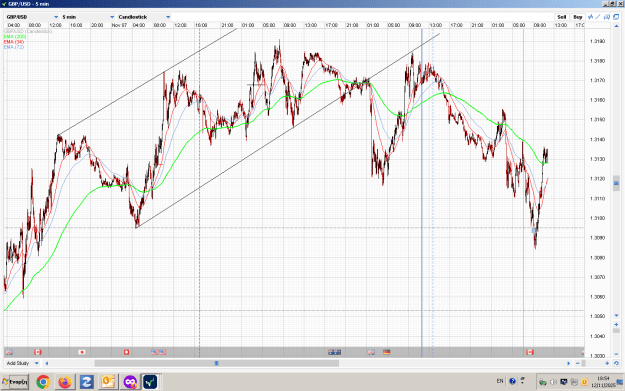
Task: Open the US flags economic event
Action: [159, 352]
